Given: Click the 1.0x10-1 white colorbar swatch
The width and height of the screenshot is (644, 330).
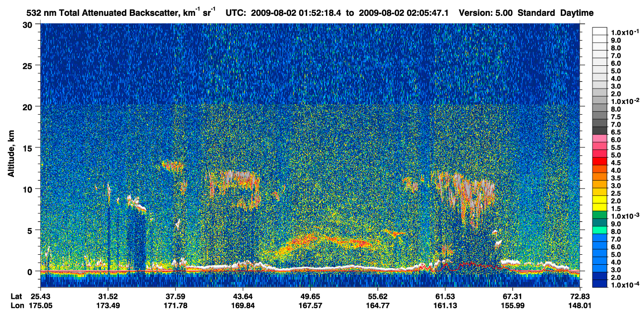Looking at the screenshot, I should 599,32.
